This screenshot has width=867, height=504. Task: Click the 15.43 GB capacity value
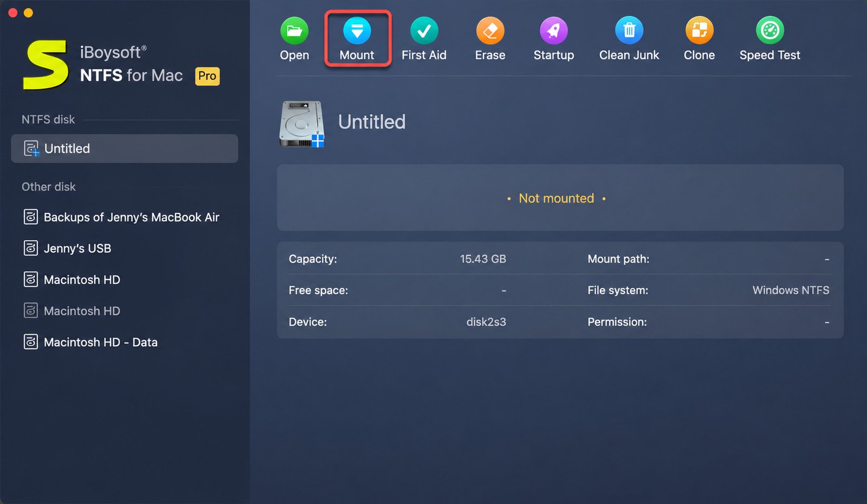[483, 259]
